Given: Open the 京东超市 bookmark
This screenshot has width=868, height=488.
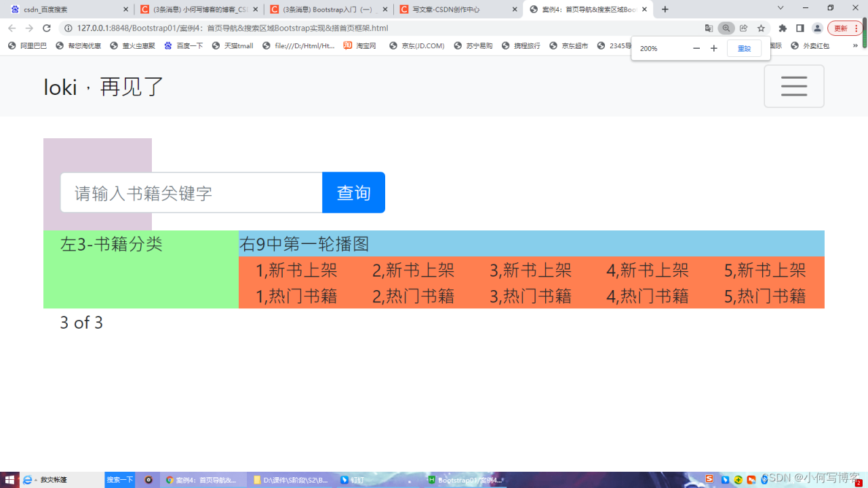Looking at the screenshot, I should point(568,45).
